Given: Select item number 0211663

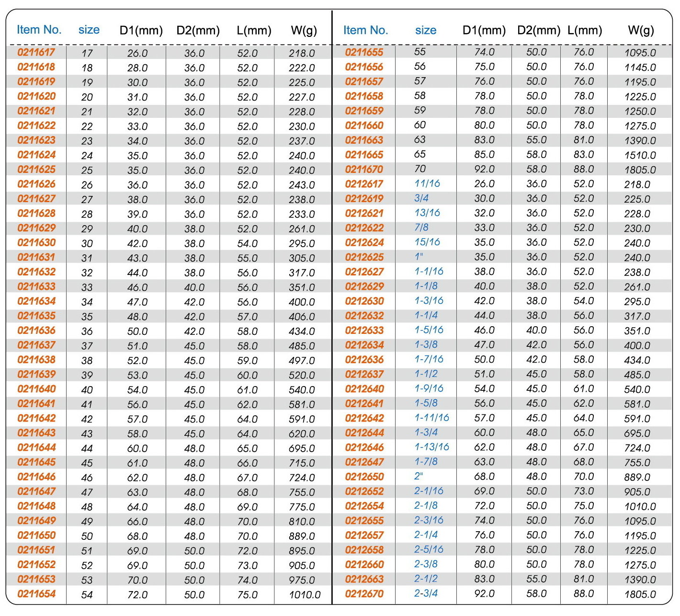Looking at the screenshot, I should (x=364, y=140).
